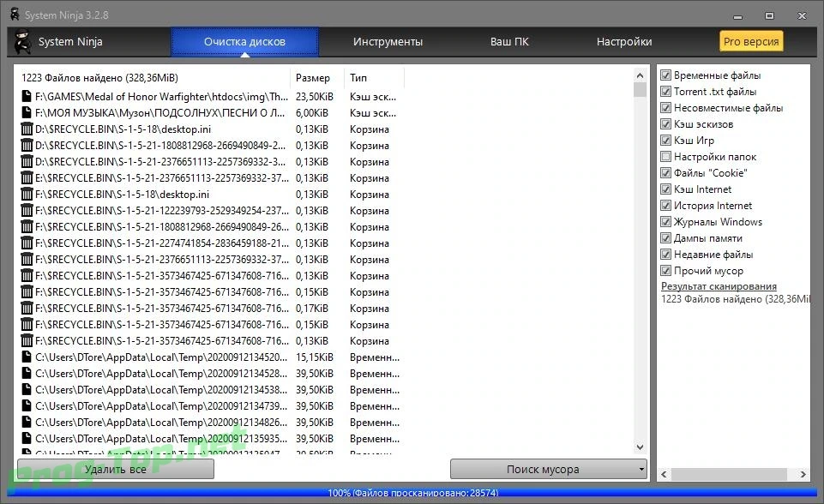The image size is (824, 504).
Task: Click file icon of Temp\20200912134826 row
Action: [x=27, y=422]
